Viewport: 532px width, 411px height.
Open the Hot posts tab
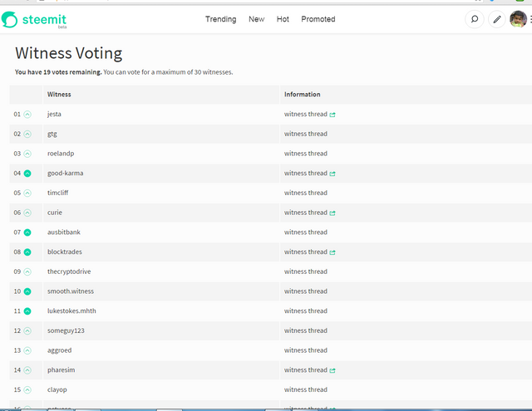283,19
